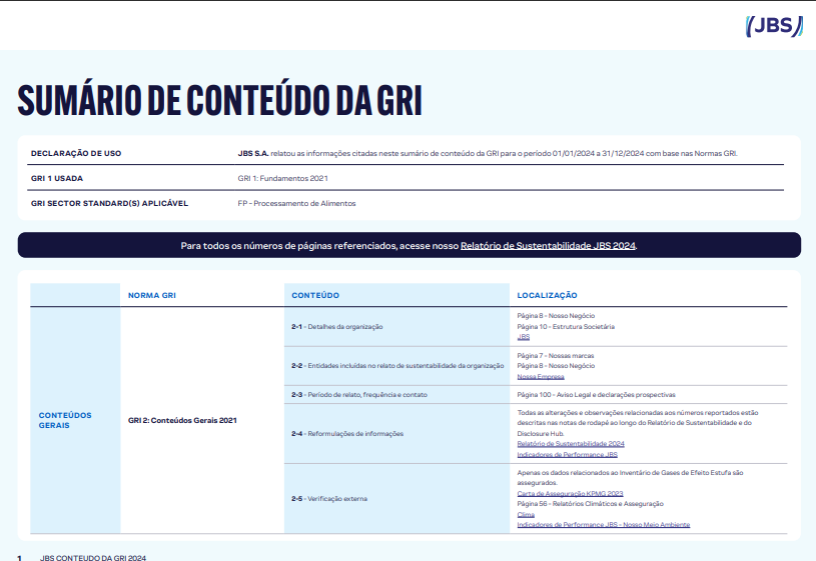Click the Indicadores de Performance JBS link

pos(567,454)
